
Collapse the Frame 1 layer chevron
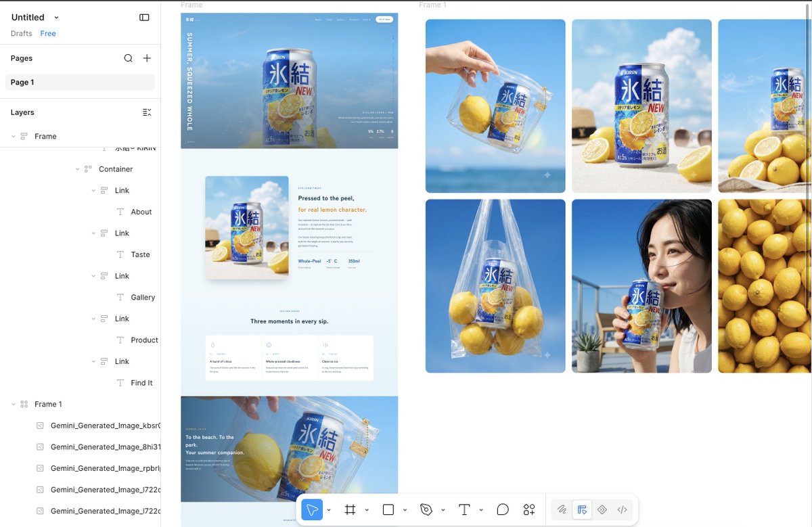(x=13, y=405)
